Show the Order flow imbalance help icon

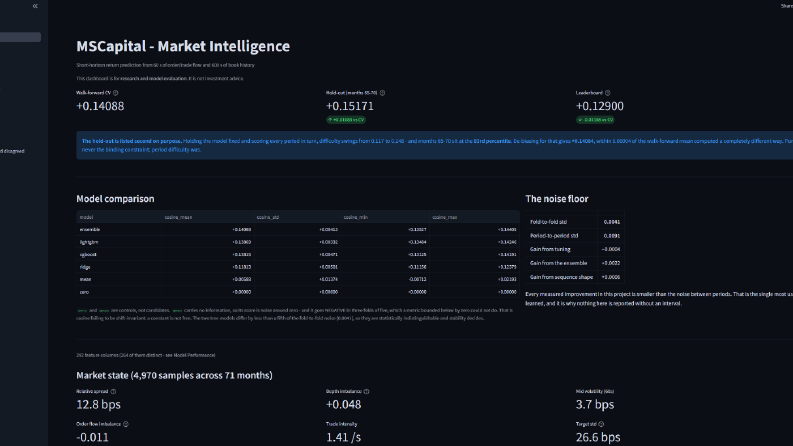pos(126,424)
